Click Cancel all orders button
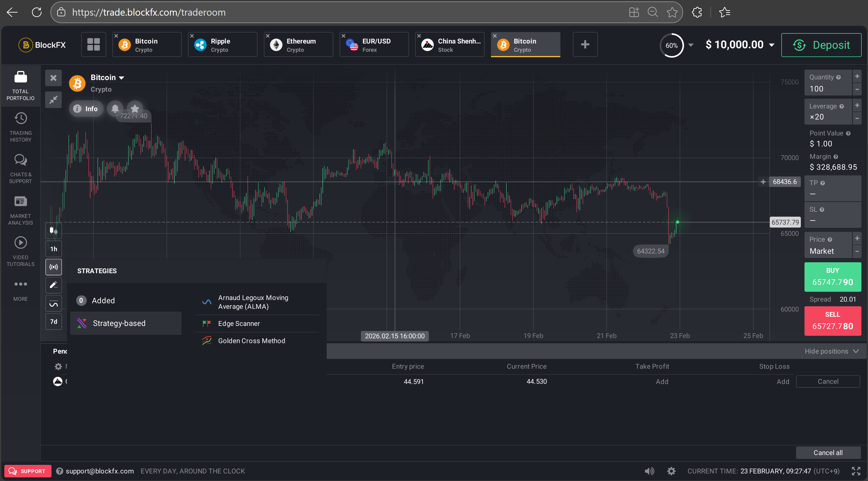868x481 pixels. coord(828,453)
